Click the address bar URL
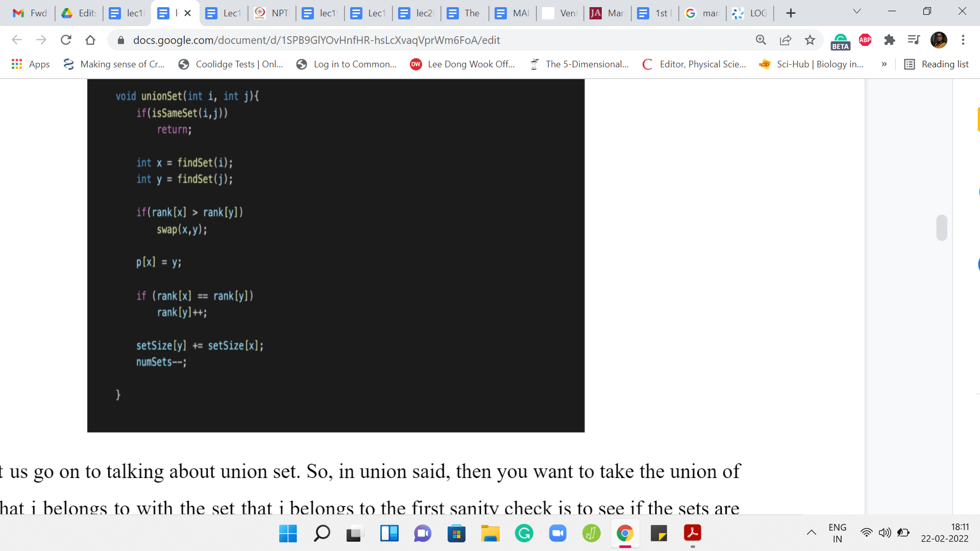 (316, 40)
